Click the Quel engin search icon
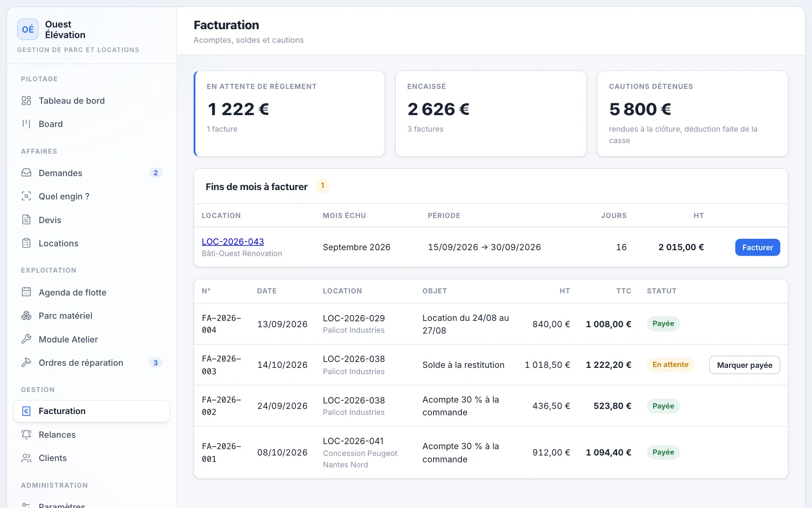The width and height of the screenshot is (812, 508). 26,196
